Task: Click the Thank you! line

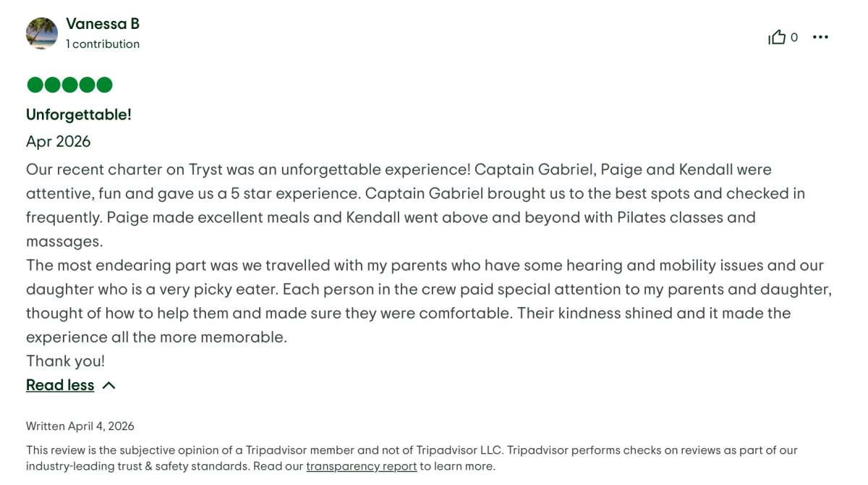Action: pyautogui.click(x=66, y=361)
